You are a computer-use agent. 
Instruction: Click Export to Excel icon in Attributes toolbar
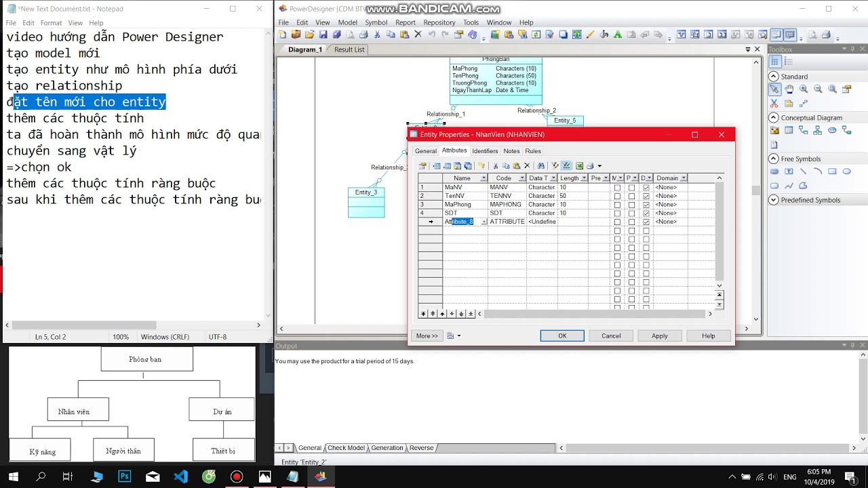(x=580, y=165)
